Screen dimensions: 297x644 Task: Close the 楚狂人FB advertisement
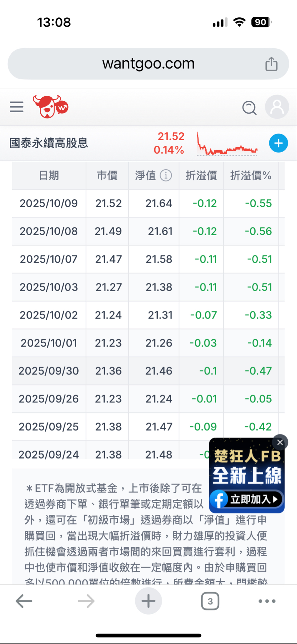[x=280, y=442]
